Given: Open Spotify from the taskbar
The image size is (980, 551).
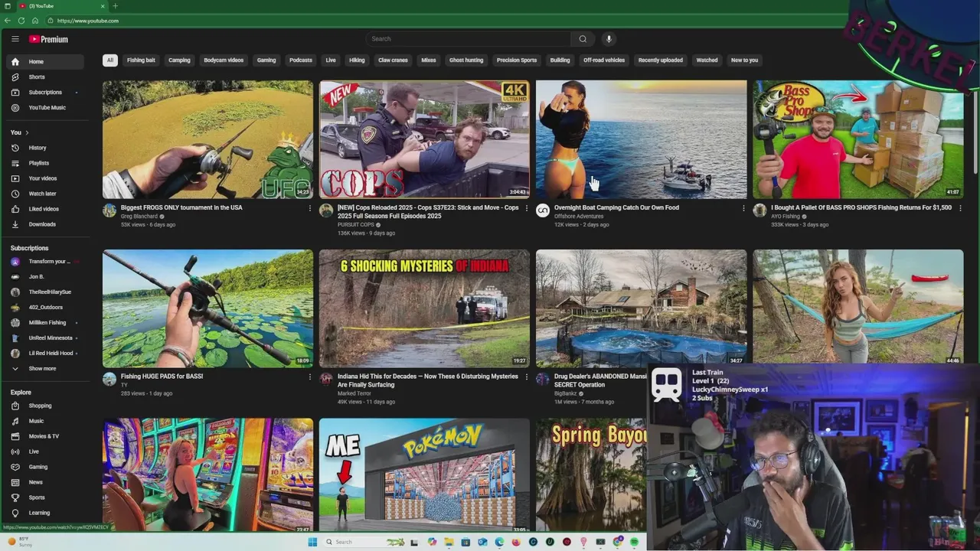Looking at the screenshot, I should [x=634, y=542].
